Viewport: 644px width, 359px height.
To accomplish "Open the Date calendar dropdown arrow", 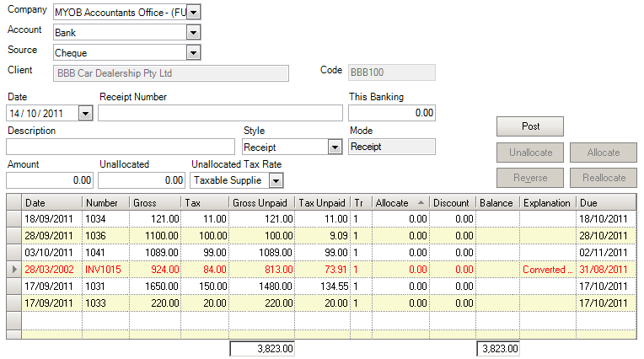I will tap(85, 113).
